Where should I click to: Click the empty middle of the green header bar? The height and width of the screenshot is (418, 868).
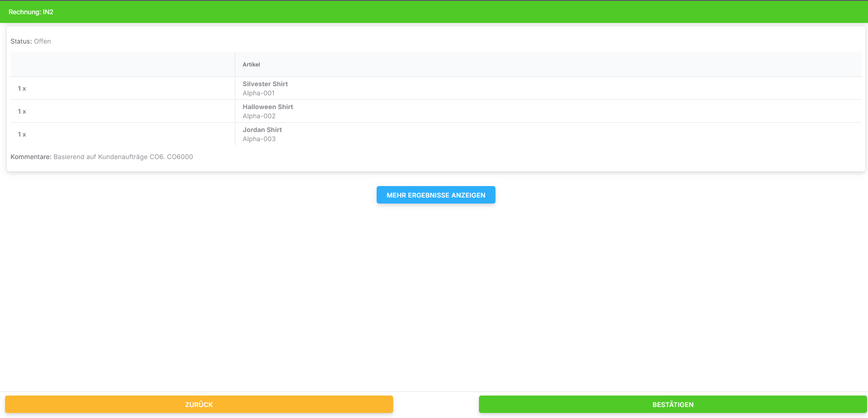434,12
